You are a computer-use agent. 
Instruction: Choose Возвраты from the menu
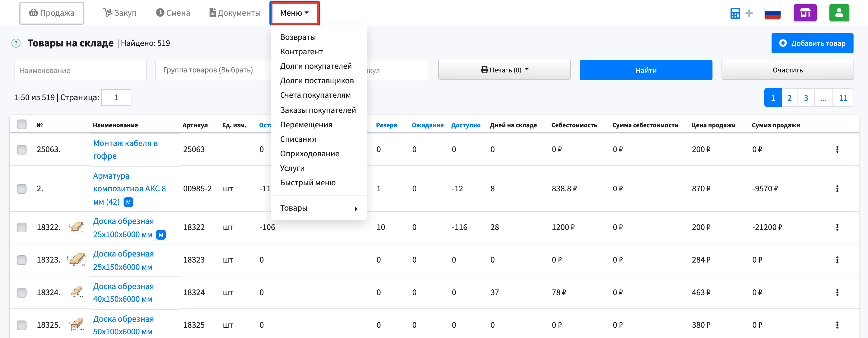[298, 37]
